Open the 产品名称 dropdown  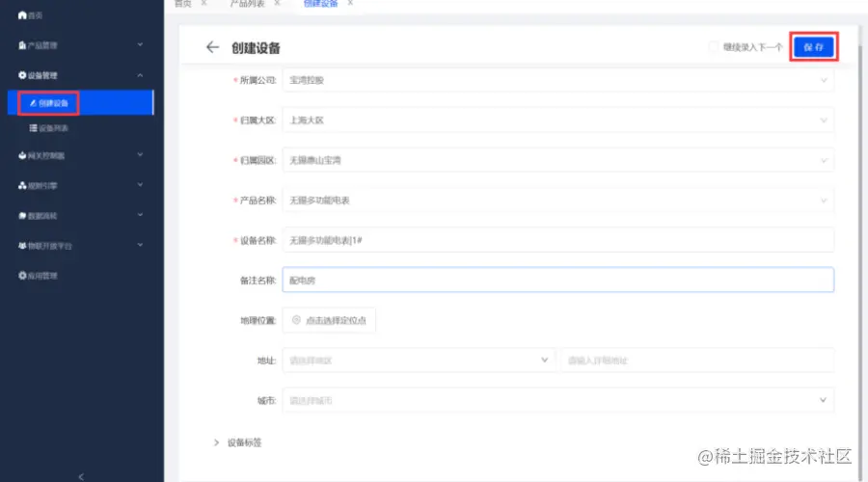[558, 200]
